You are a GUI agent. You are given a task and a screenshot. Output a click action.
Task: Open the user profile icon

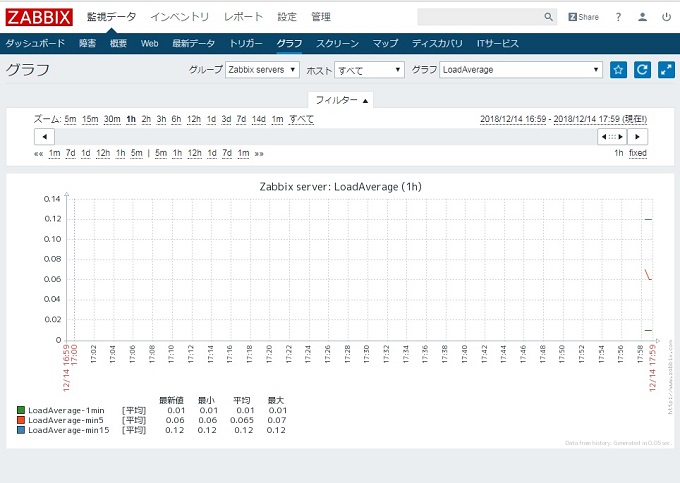642,17
